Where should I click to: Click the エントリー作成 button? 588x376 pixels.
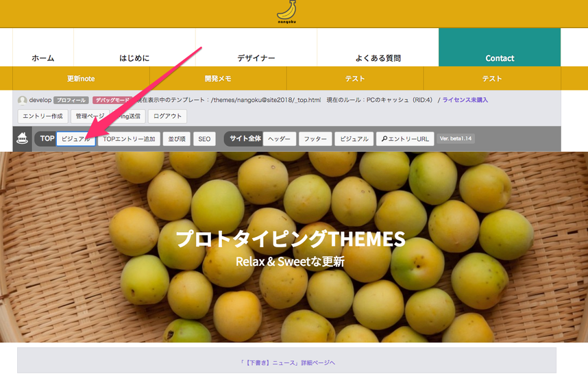point(42,116)
